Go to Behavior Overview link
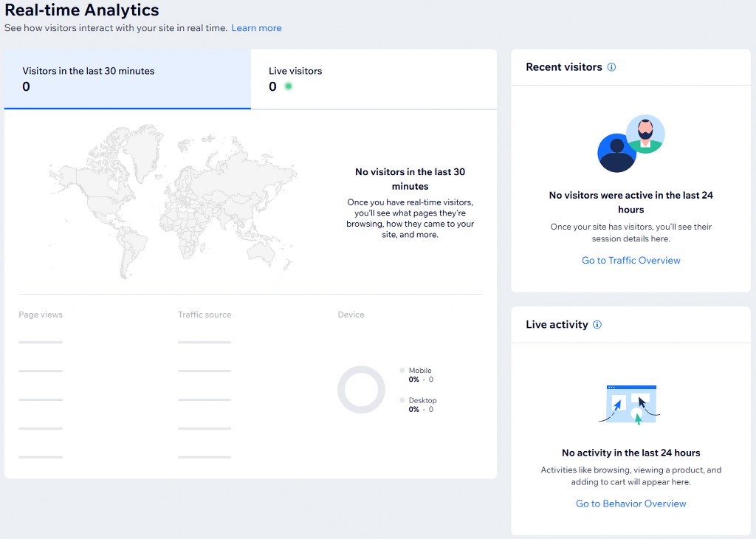Screen dimensions: 756x539 tap(630, 504)
